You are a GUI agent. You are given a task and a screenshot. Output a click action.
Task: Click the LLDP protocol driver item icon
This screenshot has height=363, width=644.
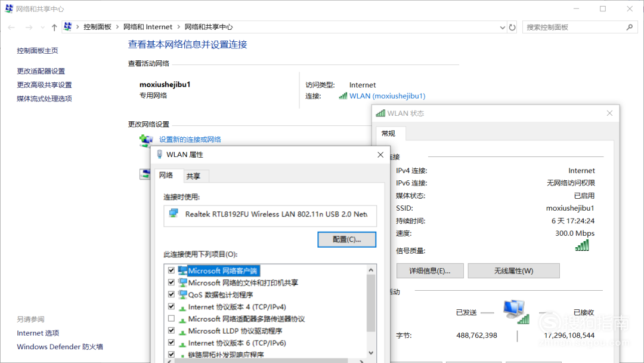point(182,331)
